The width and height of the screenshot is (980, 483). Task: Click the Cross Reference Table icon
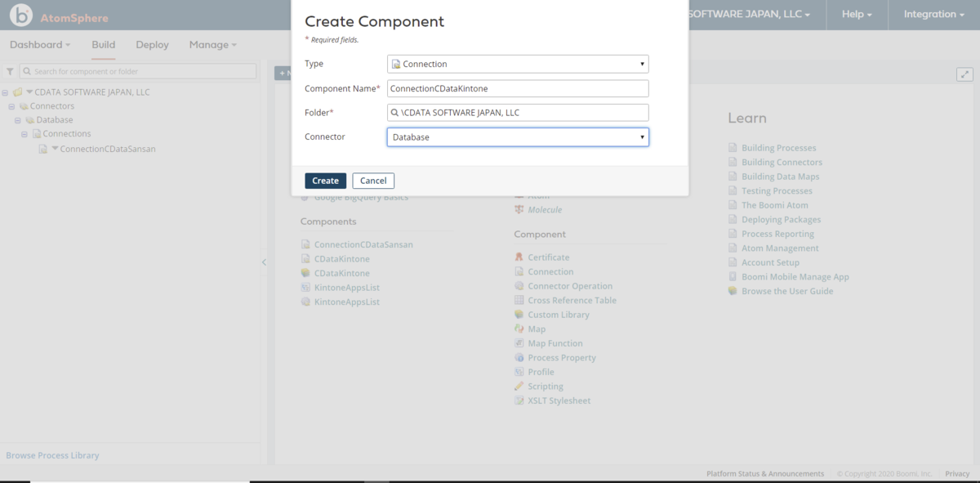(x=519, y=301)
